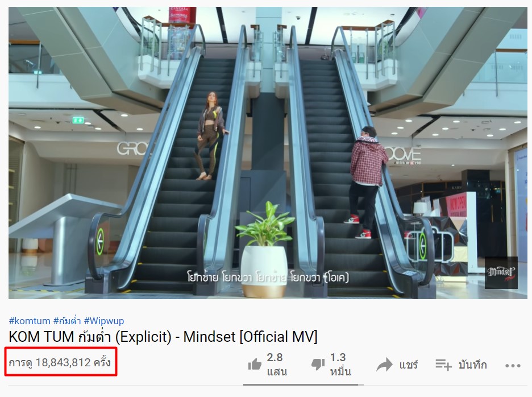Click the Thai subtitle caption in video

(x=268, y=278)
